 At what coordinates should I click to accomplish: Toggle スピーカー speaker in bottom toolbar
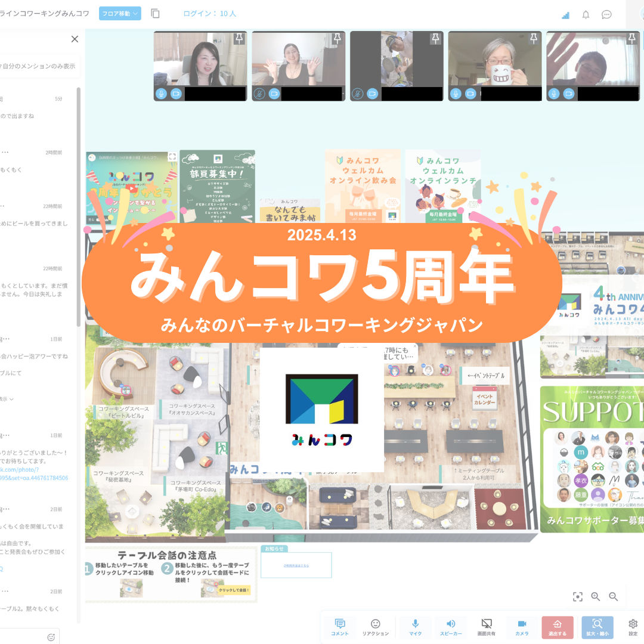click(451, 627)
